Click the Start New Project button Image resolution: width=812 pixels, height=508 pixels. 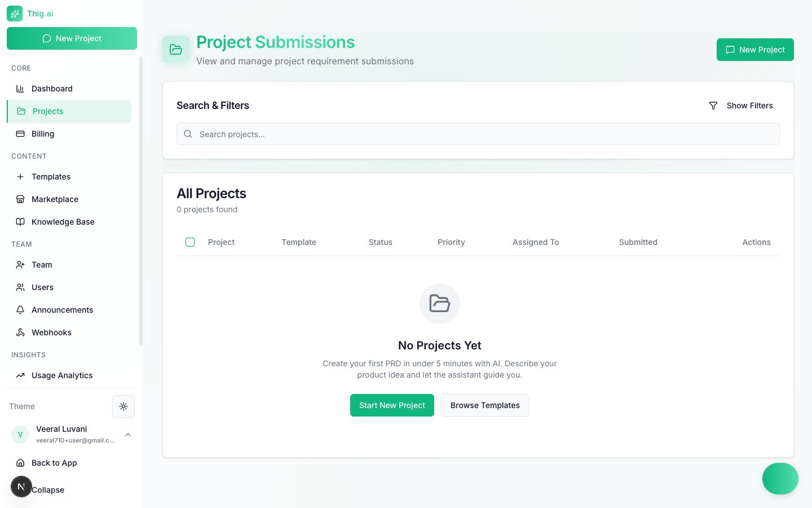click(392, 405)
